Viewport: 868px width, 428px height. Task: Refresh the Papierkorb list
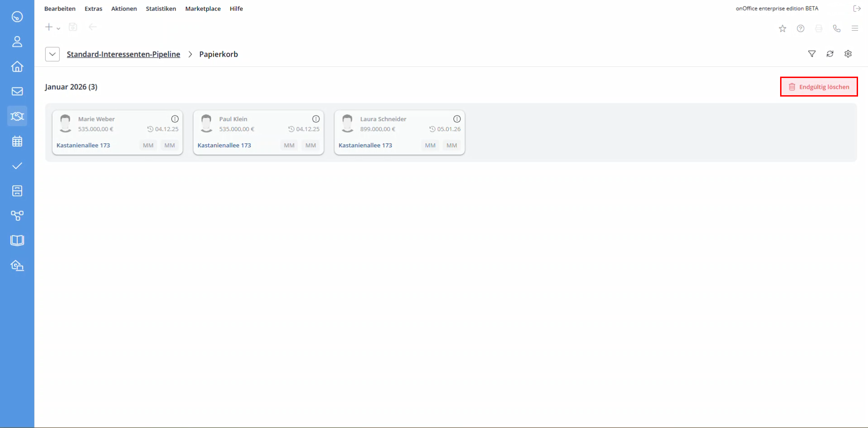click(x=830, y=54)
